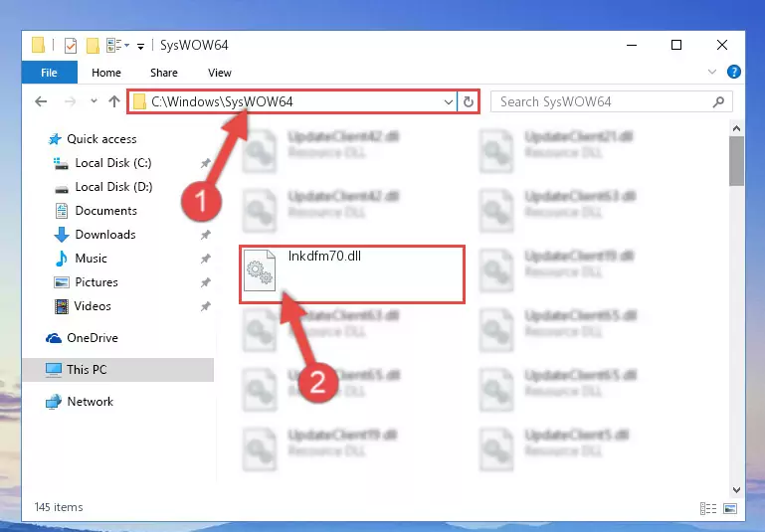Maximize the SysWOW64 window
Image resolution: width=765 pixels, height=532 pixels.
(676, 45)
